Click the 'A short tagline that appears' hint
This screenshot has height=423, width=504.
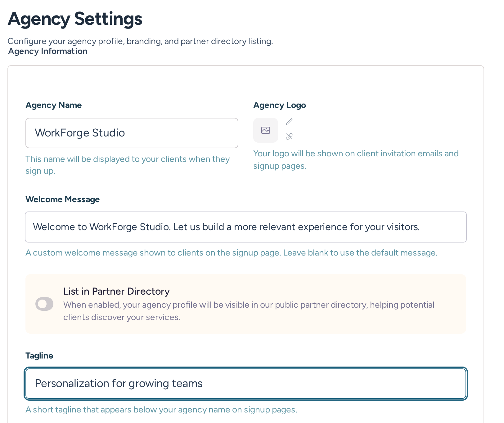tap(161, 410)
